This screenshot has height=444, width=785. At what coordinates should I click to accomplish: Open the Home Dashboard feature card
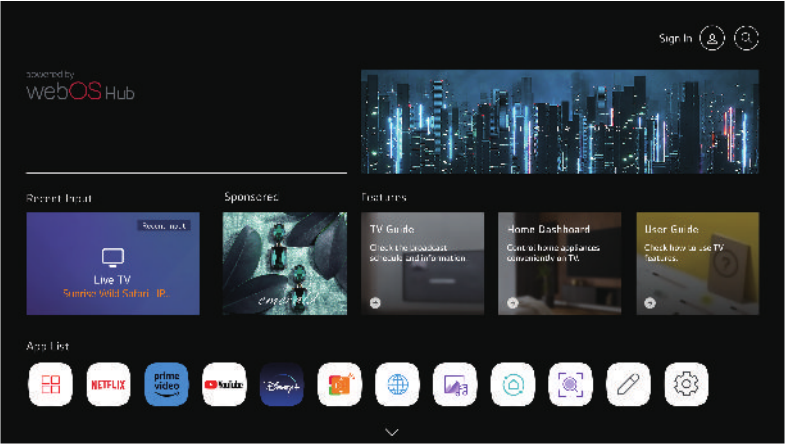pos(559,264)
